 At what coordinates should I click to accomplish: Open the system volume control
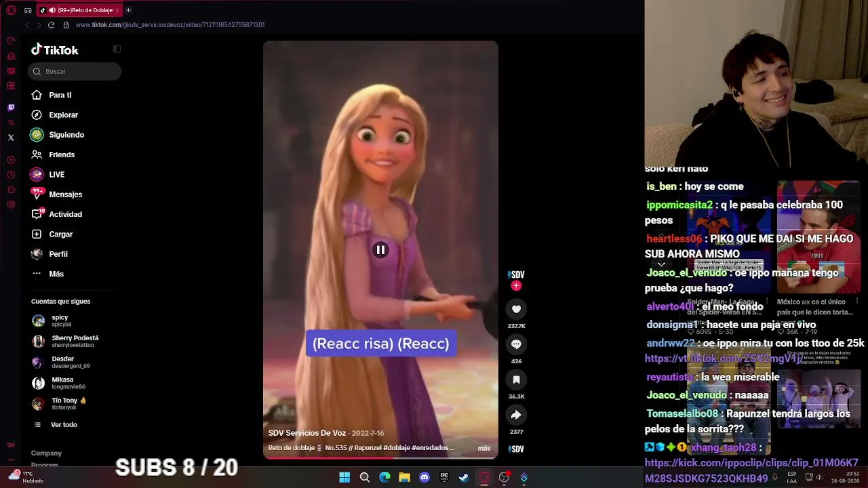(x=821, y=477)
